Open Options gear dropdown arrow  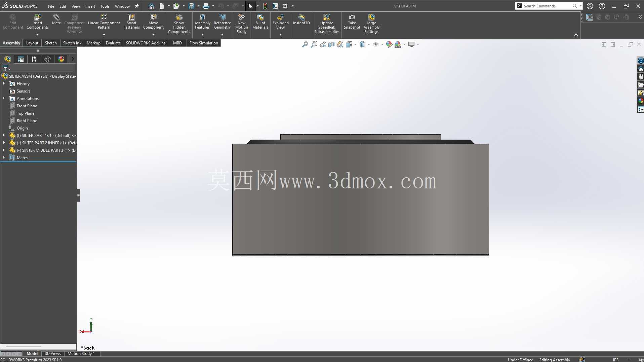point(292,6)
